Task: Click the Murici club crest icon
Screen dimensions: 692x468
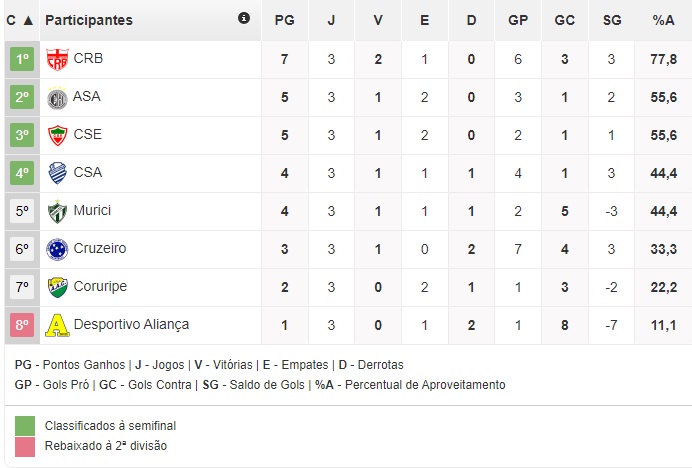Action: coord(58,212)
